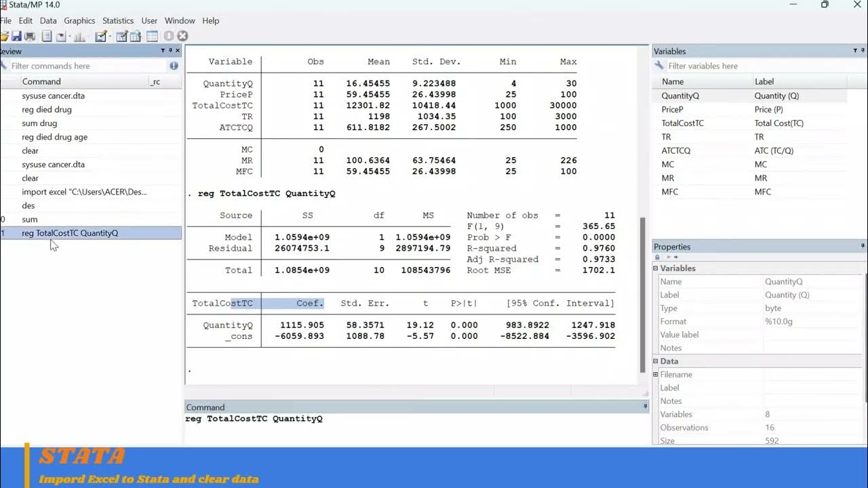Screen dimensions: 868x488
Task: Open the Statistics menu
Action: 118,21
